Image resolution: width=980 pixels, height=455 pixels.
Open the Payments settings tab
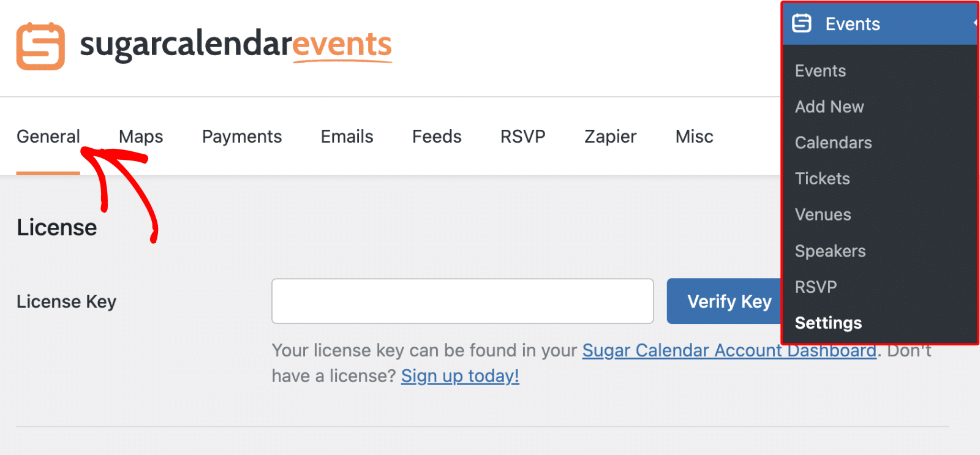point(241,137)
